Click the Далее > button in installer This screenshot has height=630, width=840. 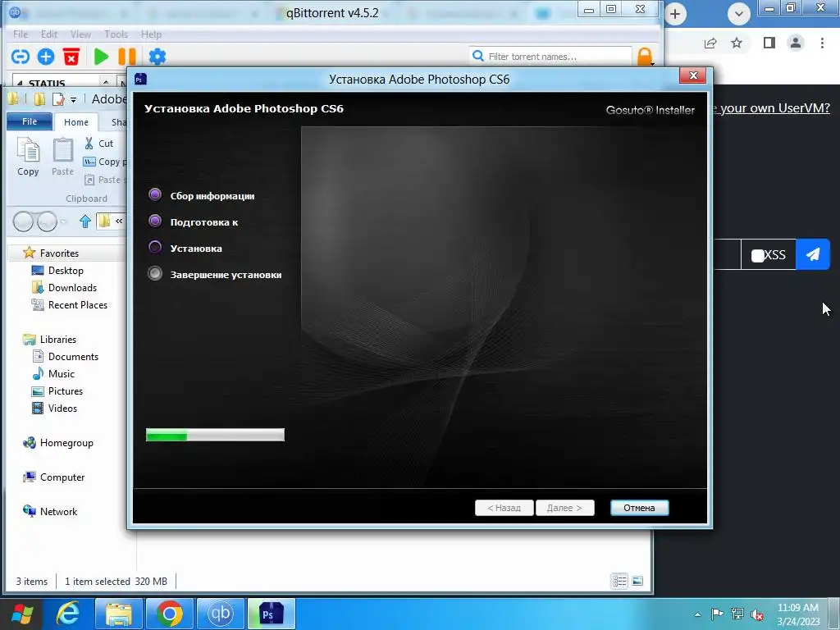coord(564,508)
